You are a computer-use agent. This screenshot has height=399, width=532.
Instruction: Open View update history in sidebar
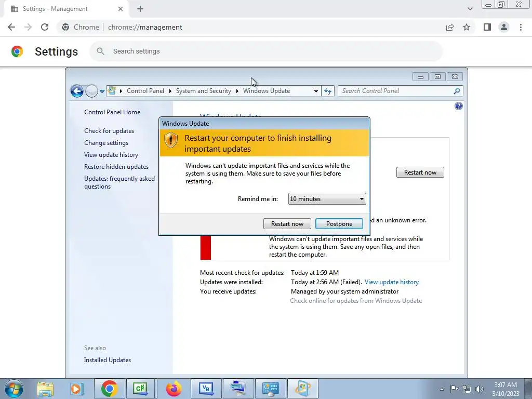[x=111, y=155]
